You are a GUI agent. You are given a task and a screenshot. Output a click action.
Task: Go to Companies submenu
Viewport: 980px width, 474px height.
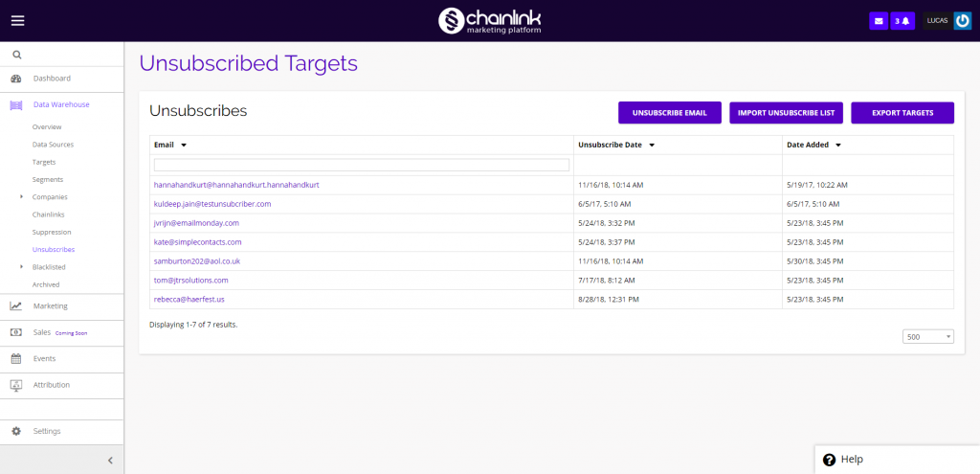50,197
